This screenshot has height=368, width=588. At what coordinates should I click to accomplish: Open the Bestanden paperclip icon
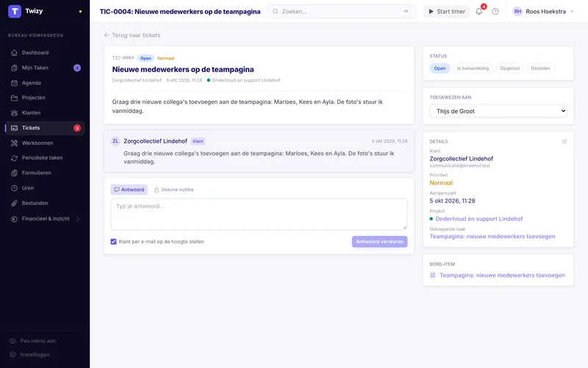click(14, 203)
